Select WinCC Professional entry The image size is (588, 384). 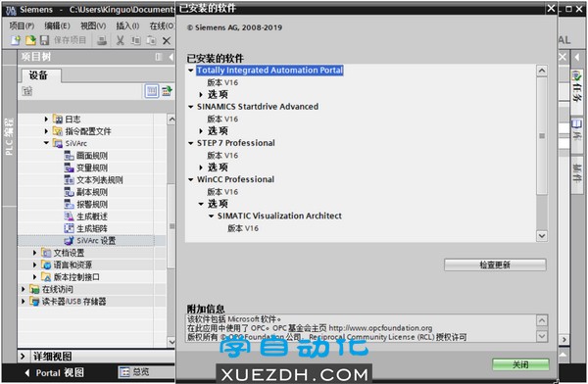click(235, 179)
